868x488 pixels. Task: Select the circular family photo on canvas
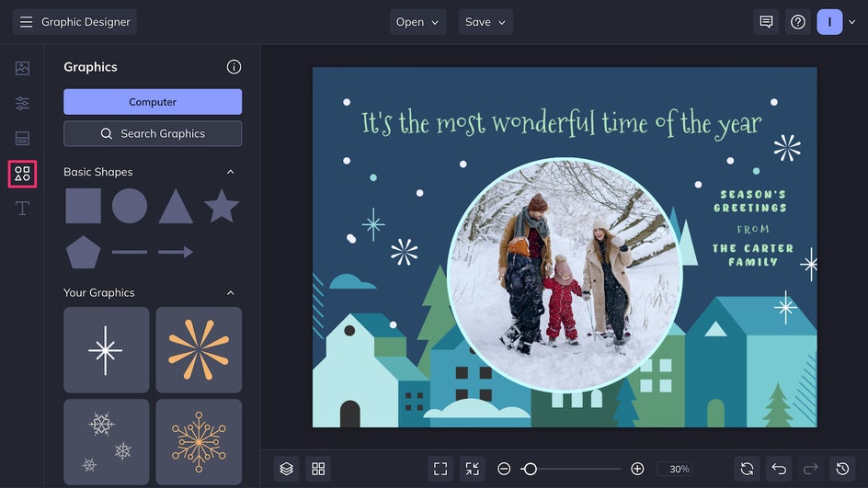click(565, 275)
